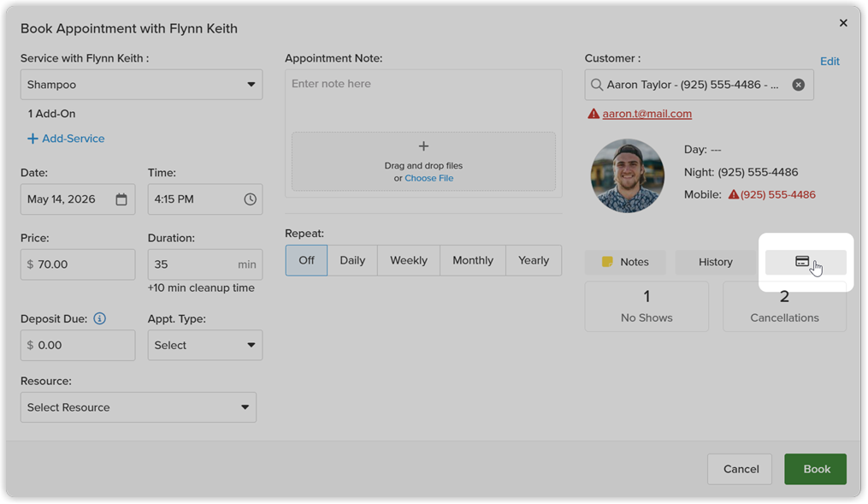
Task: Open the Shampoo service dropdown
Action: click(142, 85)
